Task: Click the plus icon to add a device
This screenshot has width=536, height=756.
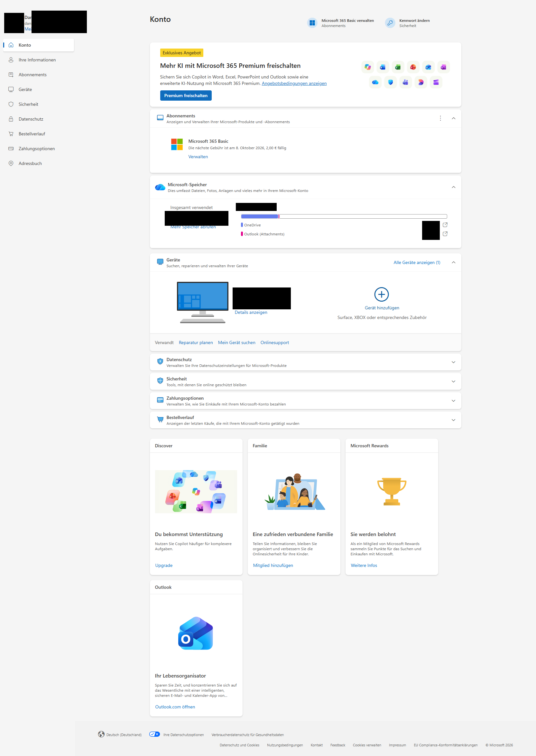Action: (x=382, y=295)
